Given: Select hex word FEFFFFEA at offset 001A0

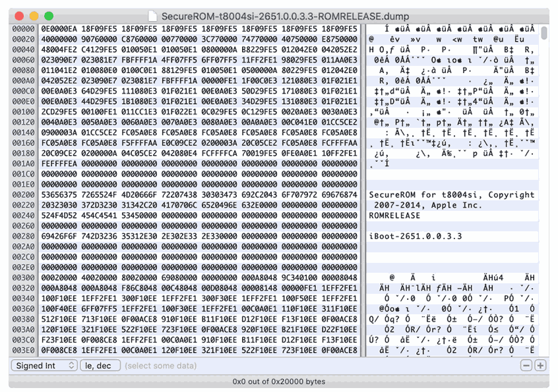Looking at the screenshot, I should (59, 163).
